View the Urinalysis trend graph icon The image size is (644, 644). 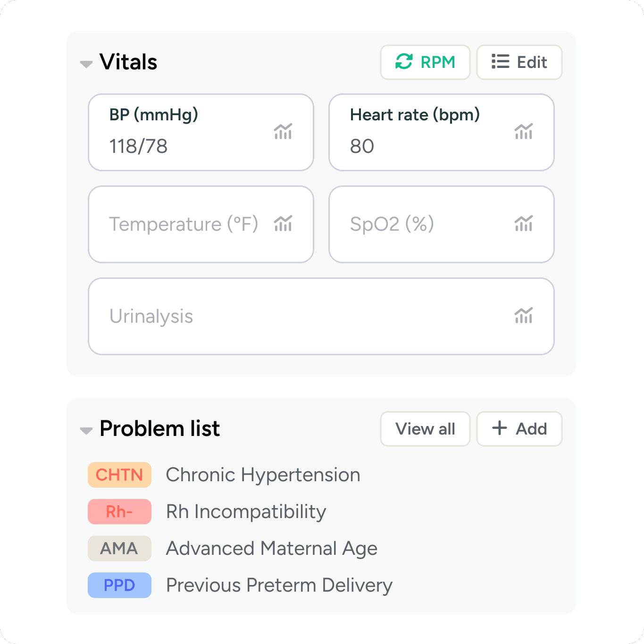pos(524,316)
